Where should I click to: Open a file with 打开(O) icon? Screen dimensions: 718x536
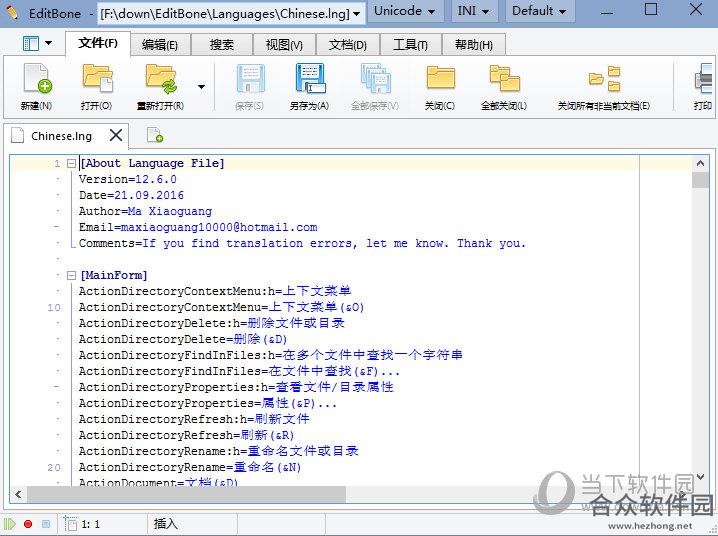click(97, 78)
